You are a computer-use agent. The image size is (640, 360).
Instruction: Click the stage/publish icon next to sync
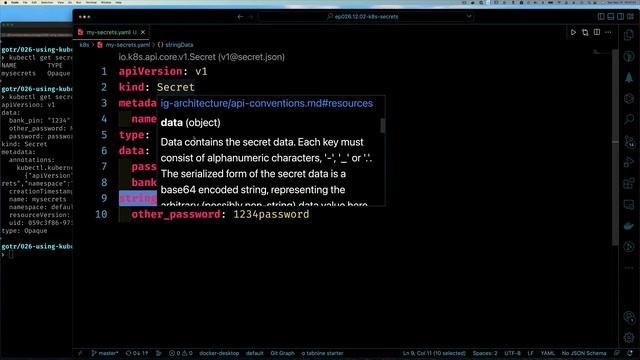[159, 353]
